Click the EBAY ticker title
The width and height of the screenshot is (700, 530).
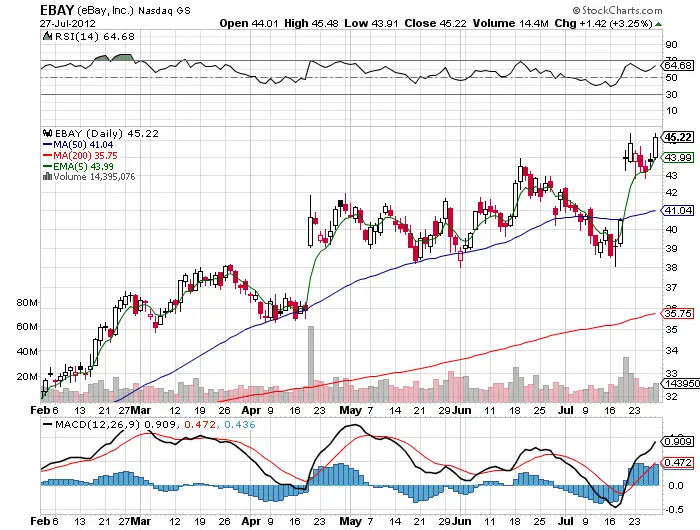pos(57,10)
